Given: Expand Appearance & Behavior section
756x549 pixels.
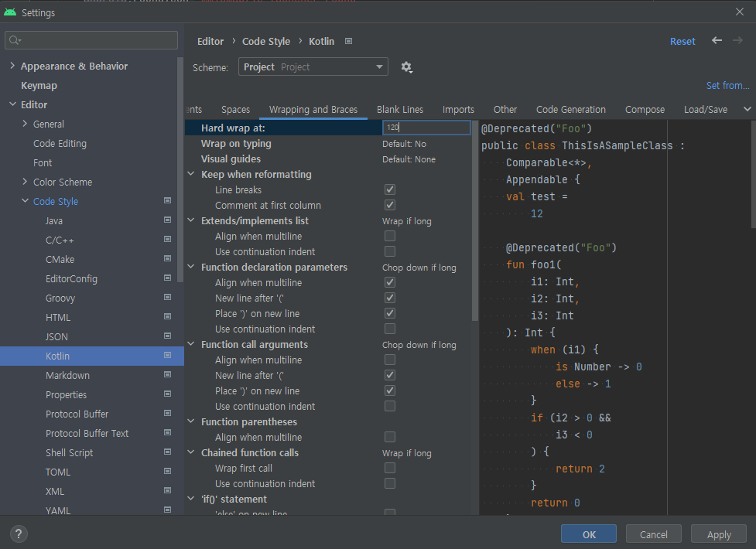Looking at the screenshot, I should [12, 66].
